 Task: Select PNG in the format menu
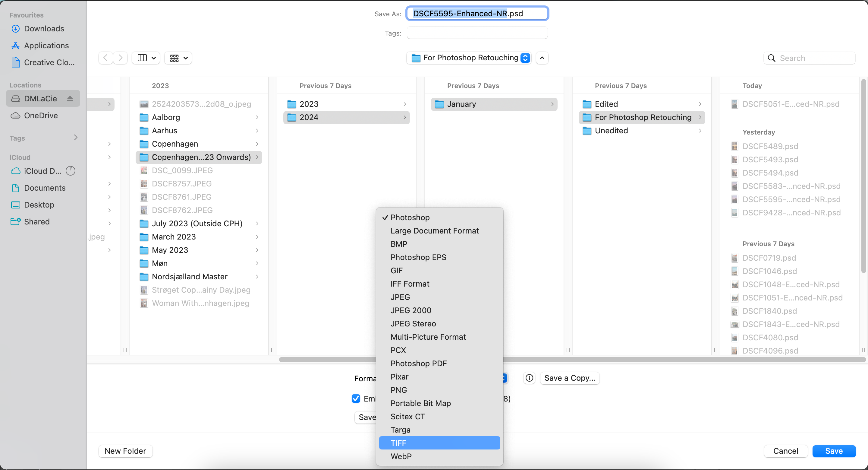(x=399, y=390)
